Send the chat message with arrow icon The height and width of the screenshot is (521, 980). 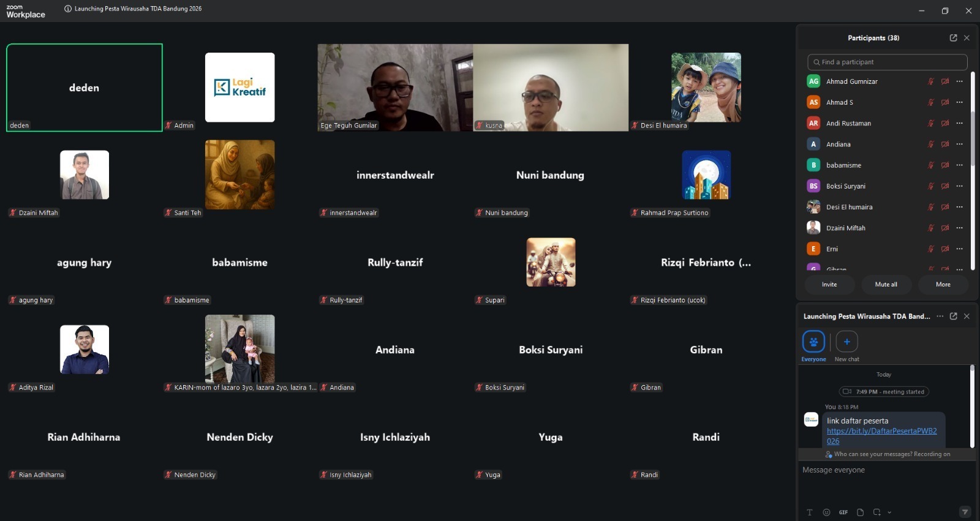click(x=965, y=512)
